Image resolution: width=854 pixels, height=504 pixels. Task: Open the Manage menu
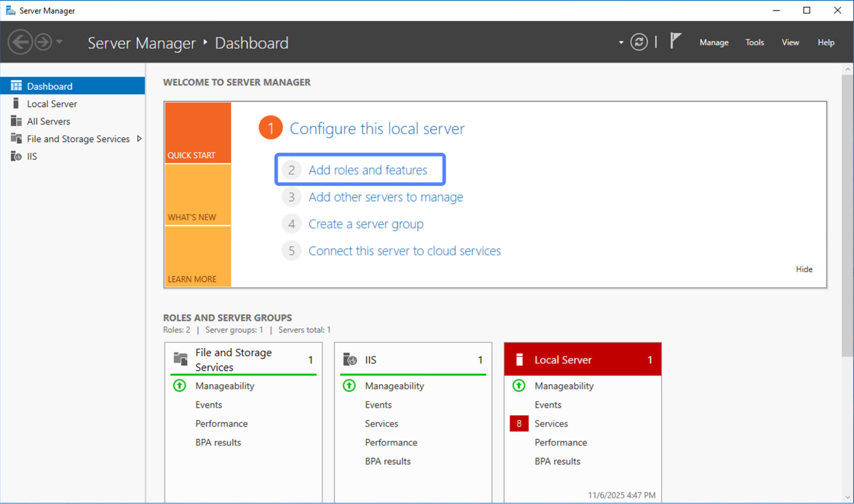click(x=714, y=42)
